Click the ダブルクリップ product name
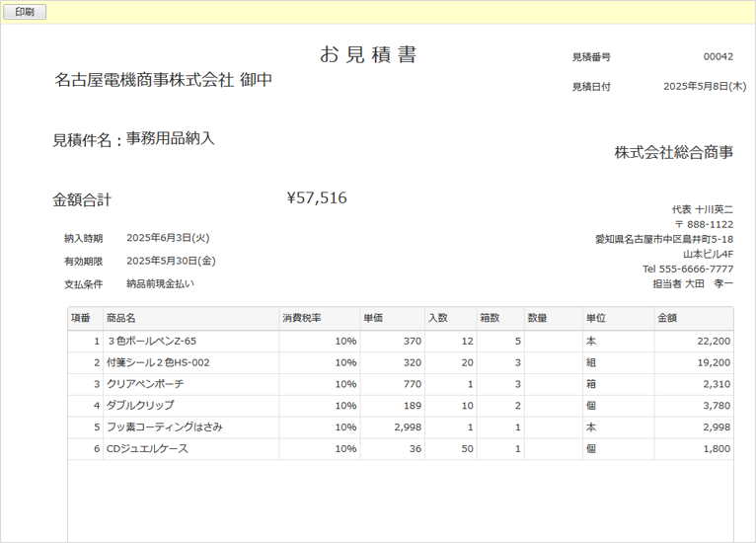The height and width of the screenshot is (543, 756). pos(140,406)
